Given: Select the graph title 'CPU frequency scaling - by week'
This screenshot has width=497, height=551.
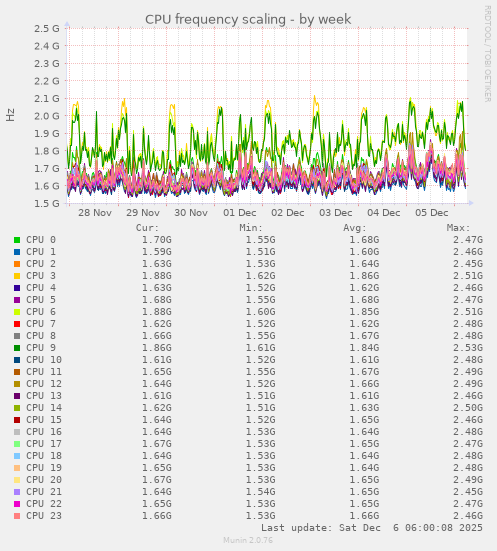Looking at the screenshot, I should pos(248,19).
